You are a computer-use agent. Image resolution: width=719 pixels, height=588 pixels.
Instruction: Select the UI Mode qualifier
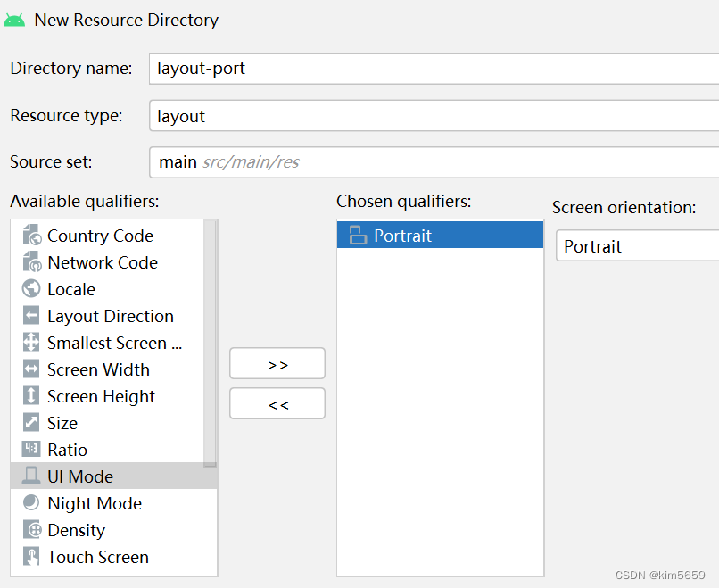point(113,476)
